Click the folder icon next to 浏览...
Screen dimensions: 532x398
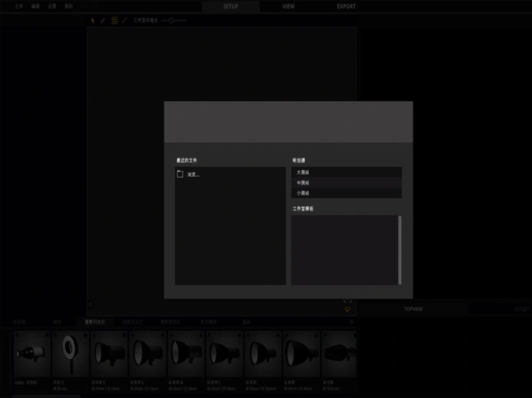pyautogui.click(x=180, y=174)
